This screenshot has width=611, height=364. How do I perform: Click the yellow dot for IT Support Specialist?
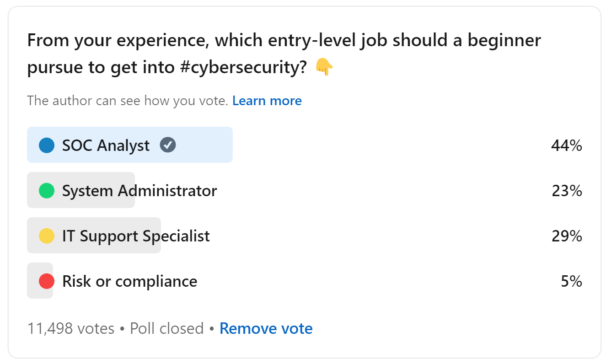47,236
